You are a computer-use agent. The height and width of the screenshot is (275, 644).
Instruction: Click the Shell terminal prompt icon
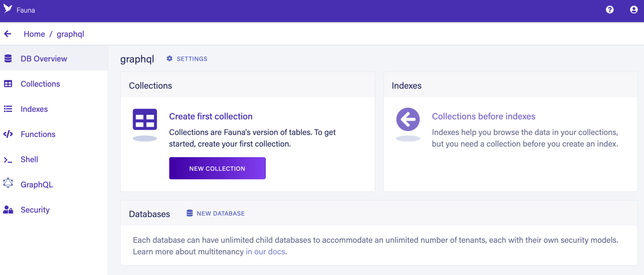8,160
